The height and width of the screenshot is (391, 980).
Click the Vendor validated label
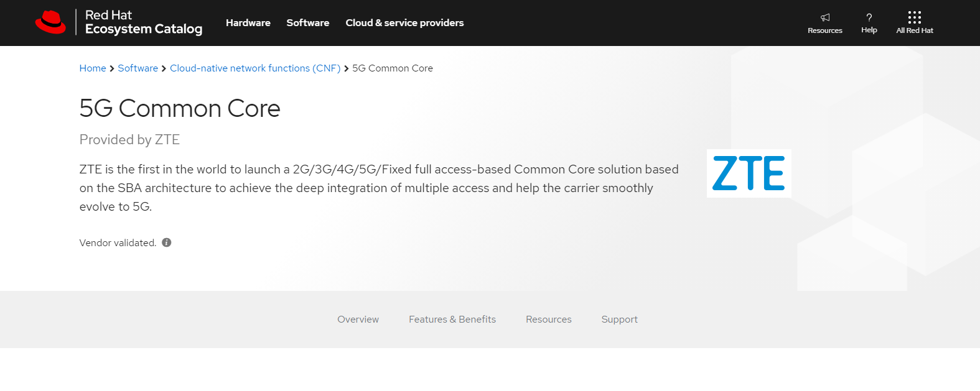tap(118, 243)
